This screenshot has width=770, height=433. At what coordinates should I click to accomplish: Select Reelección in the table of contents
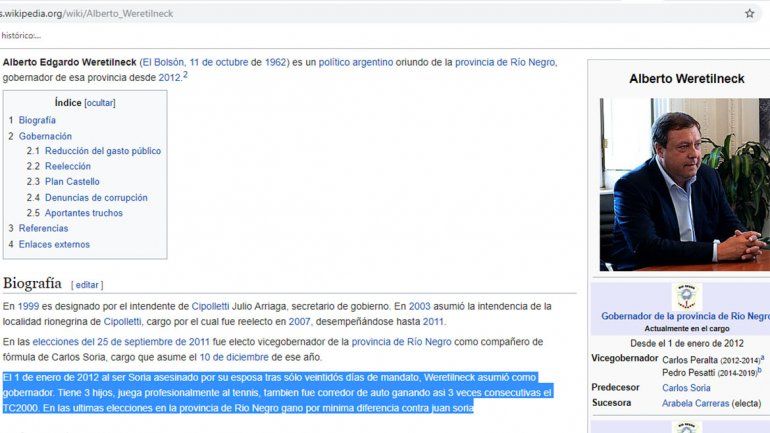coord(67,167)
